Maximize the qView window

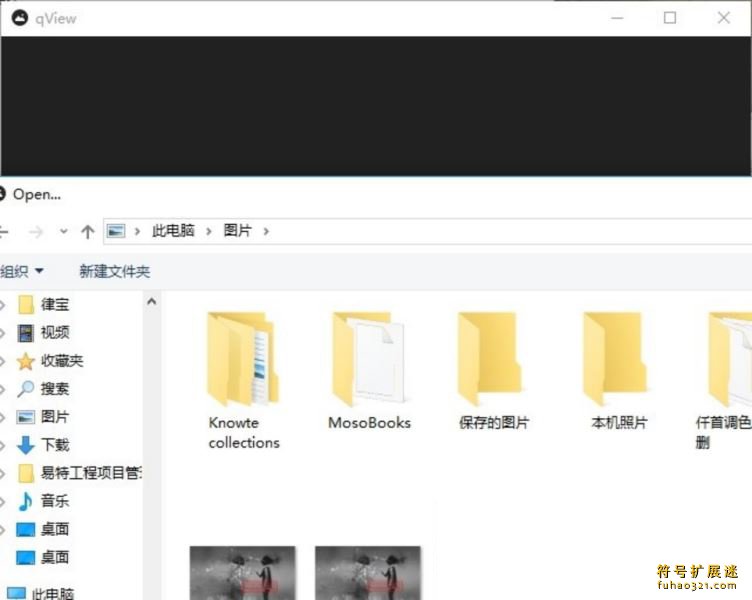click(x=670, y=18)
